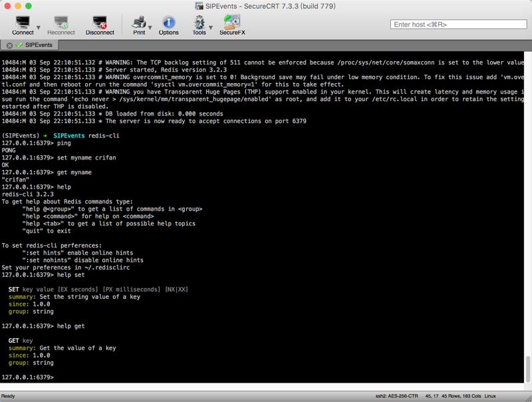The width and height of the screenshot is (532, 402).
Task: Open the Connect dropdown arrow
Action: click(39, 28)
